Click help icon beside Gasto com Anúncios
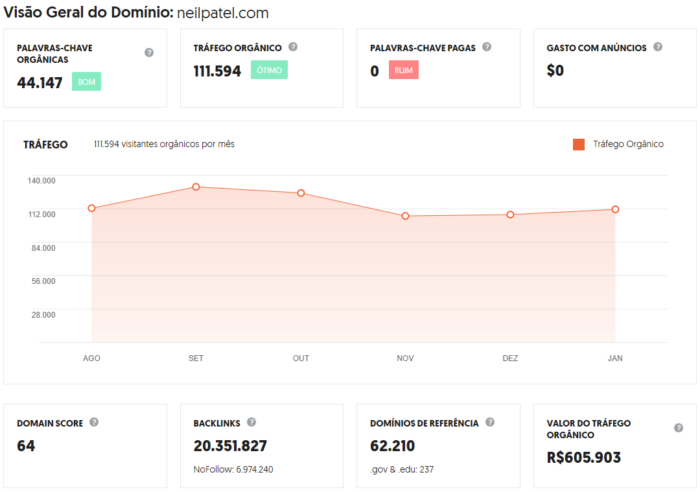The image size is (700, 492). tap(658, 47)
